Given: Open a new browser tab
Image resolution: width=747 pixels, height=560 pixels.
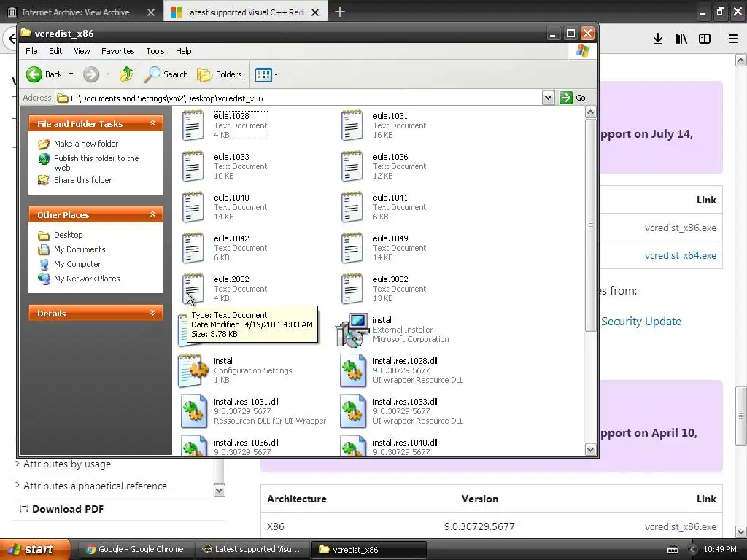Looking at the screenshot, I should click(340, 12).
